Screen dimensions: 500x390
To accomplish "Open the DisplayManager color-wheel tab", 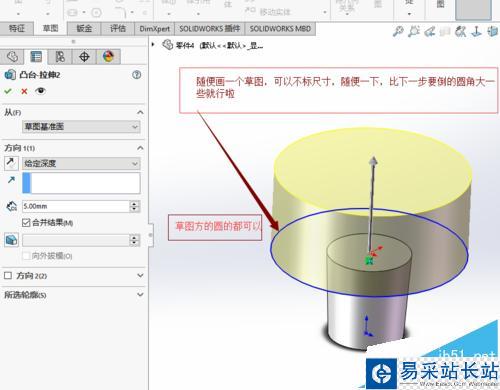I will coord(108,57).
